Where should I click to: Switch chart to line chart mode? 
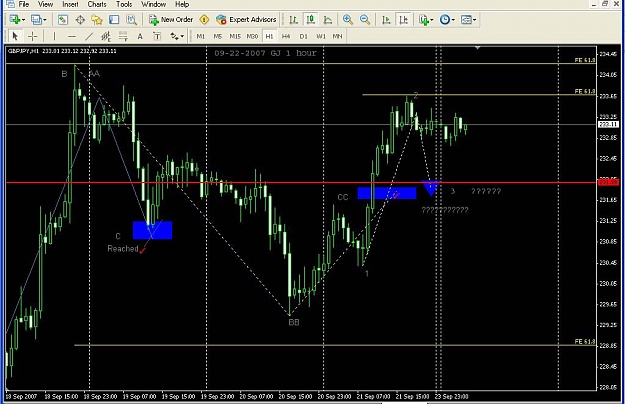tap(328, 20)
